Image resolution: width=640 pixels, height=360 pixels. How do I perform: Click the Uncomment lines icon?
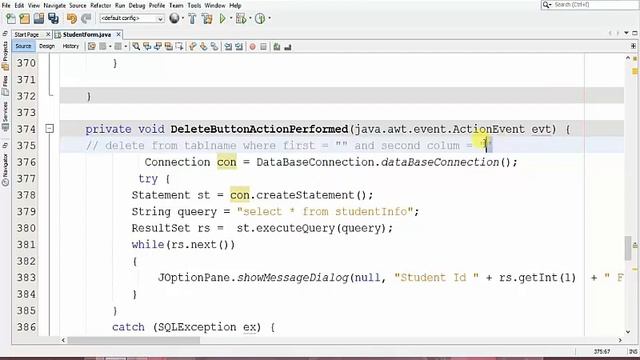point(288,47)
